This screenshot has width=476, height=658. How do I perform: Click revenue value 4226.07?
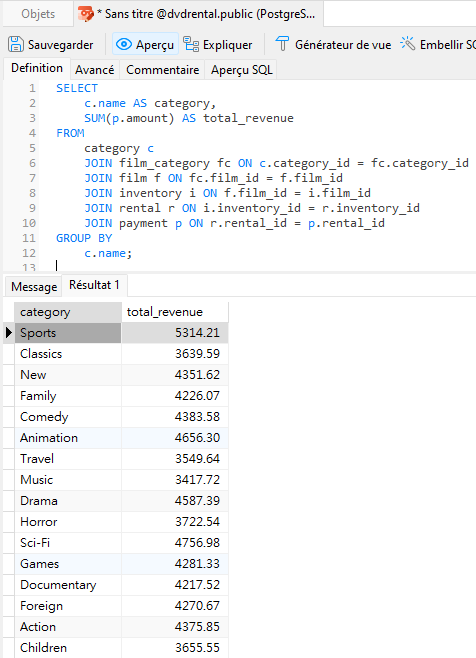[197, 396]
